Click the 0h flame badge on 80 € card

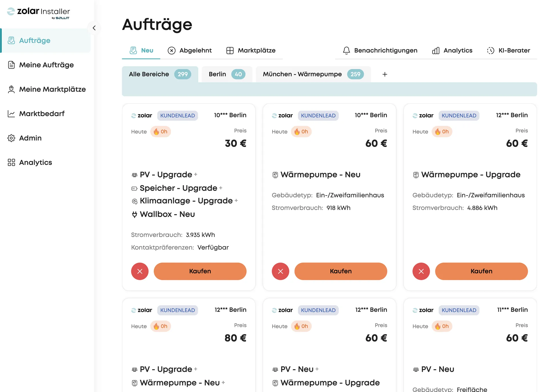point(160,326)
